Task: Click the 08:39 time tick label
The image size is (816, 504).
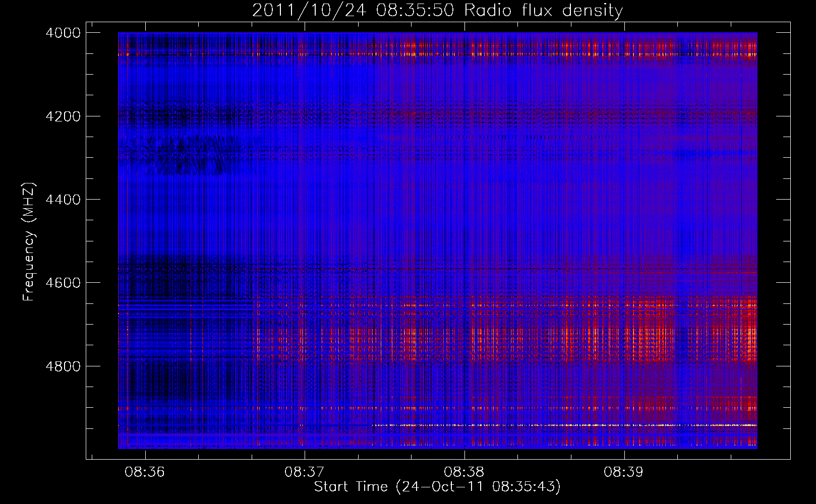Action: (x=623, y=472)
